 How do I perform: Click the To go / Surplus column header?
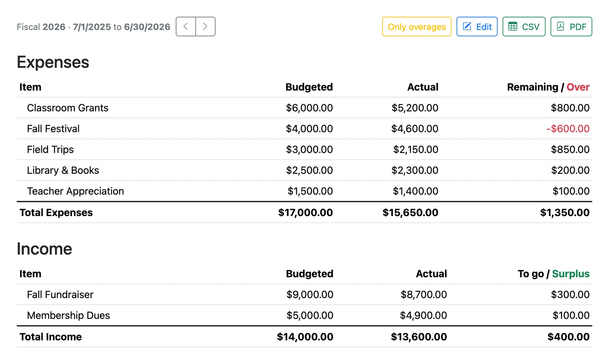coord(554,274)
